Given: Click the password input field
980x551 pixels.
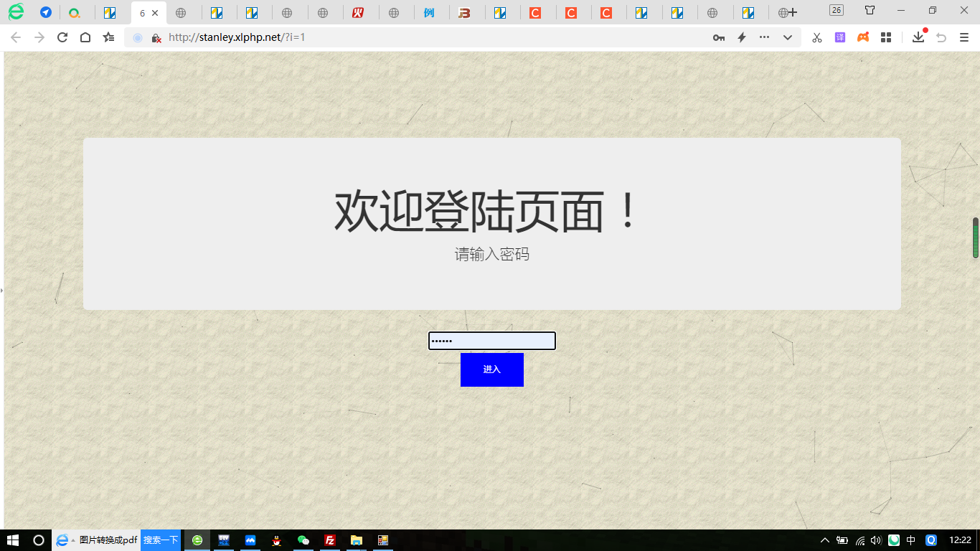Looking at the screenshot, I should [491, 341].
